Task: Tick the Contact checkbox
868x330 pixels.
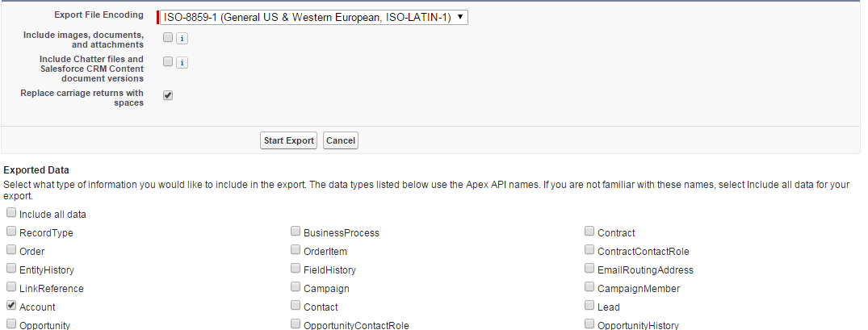Action: 296,307
